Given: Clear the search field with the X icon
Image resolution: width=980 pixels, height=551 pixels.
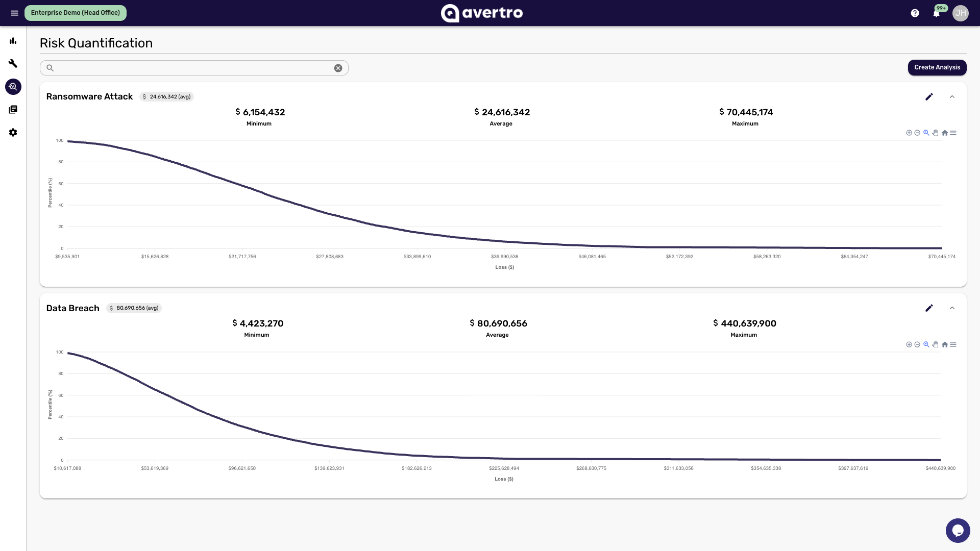Looking at the screenshot, I should 338,68.
